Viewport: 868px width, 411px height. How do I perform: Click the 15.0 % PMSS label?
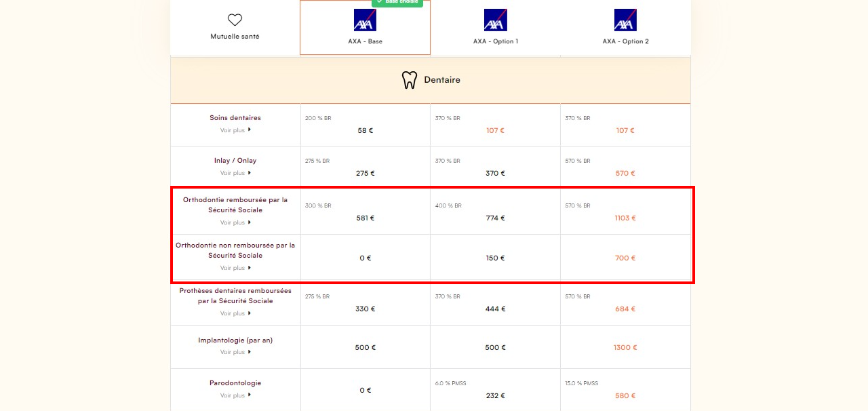pos(582,383)
